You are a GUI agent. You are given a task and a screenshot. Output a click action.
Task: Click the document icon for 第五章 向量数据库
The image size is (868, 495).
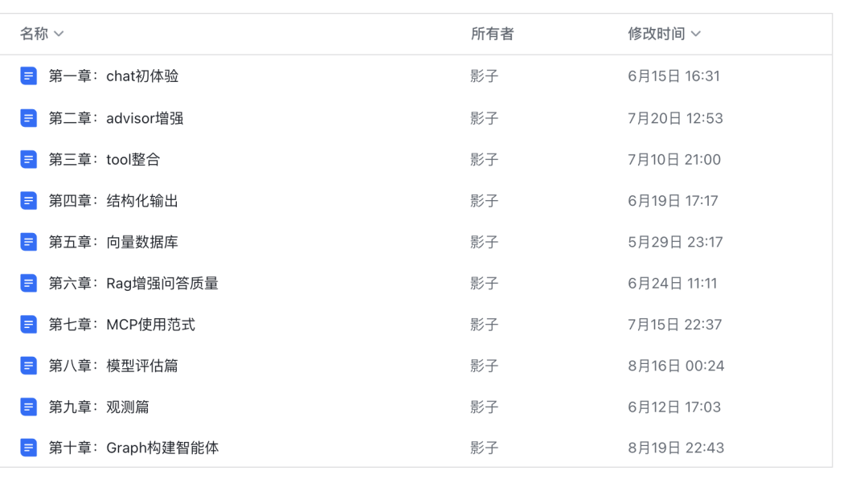click(x=28, y=242)
